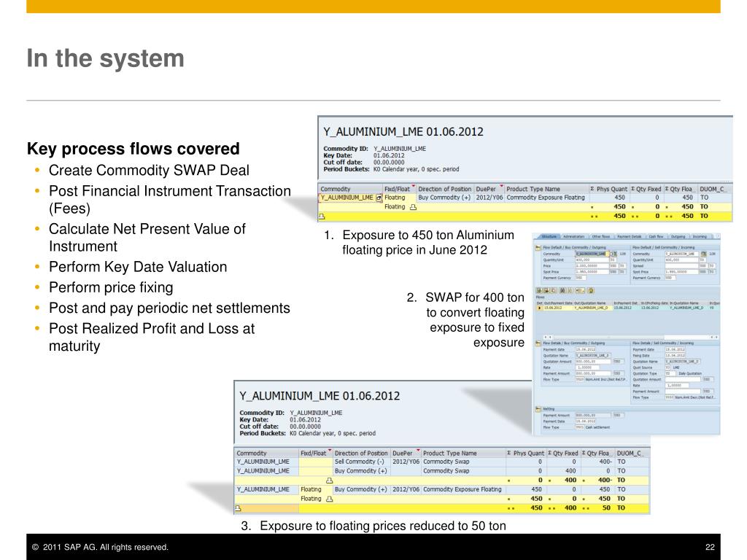Click bullet 'Perform price fixing'
The height and width of the screenshot is (560, 747).
coord(111,287)
